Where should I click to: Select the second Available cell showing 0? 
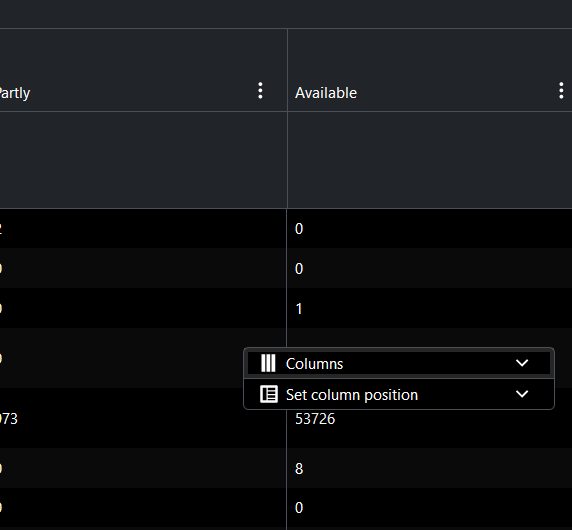tap(430, 268)
